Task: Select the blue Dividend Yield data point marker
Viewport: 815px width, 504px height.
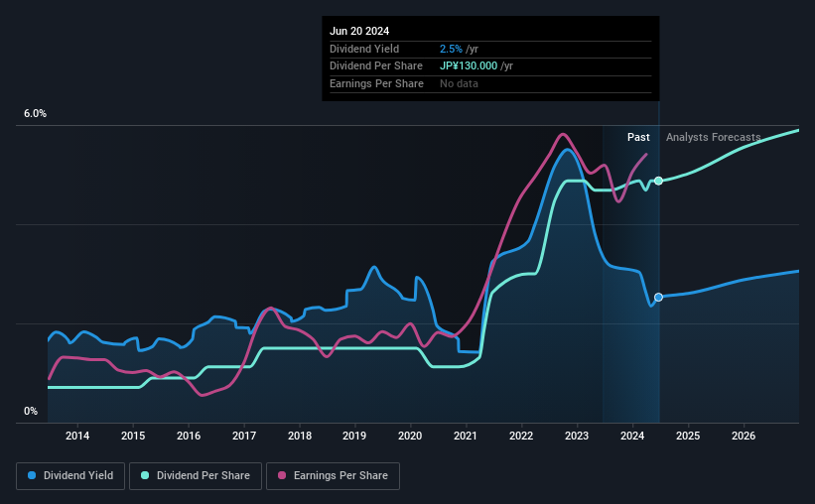Action: (x=658, y=298)
